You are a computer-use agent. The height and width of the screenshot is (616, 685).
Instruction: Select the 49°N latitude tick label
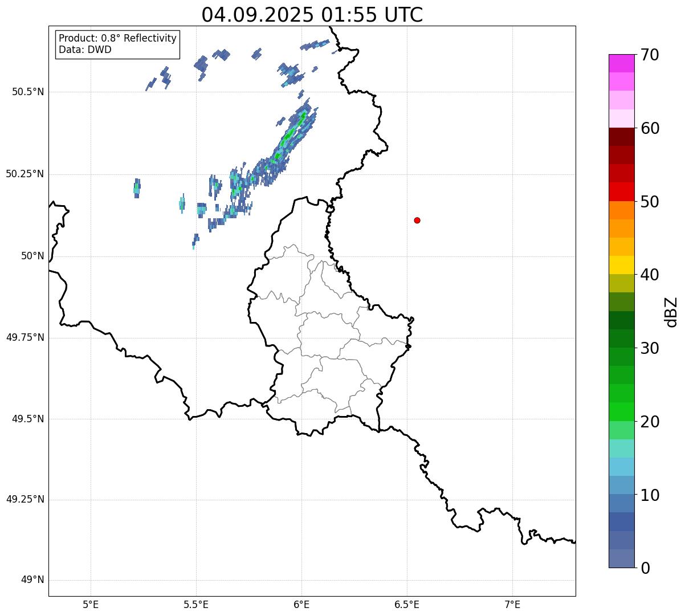point(32,580)
